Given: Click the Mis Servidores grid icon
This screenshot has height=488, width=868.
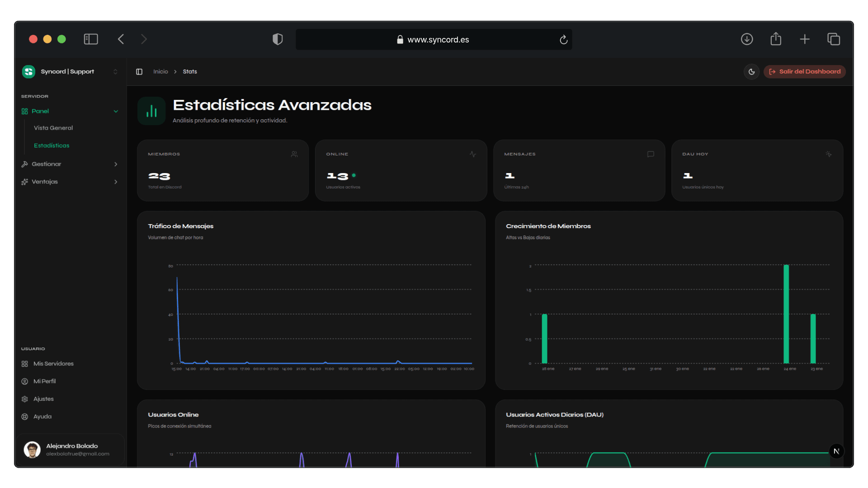Looking at the screenshot, I should point(25,363).
